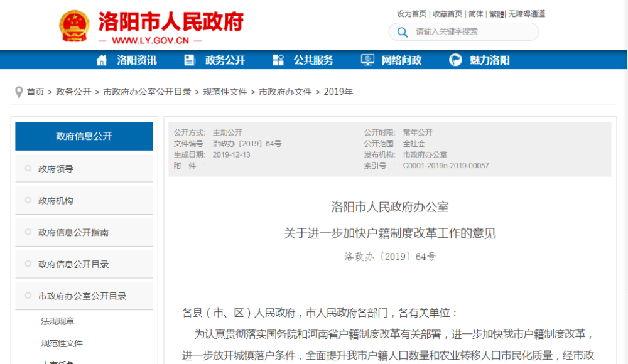Click the heading 洛阳市人民政府办公室
Viewport: 628px width, 364px height.
(390, 206)
